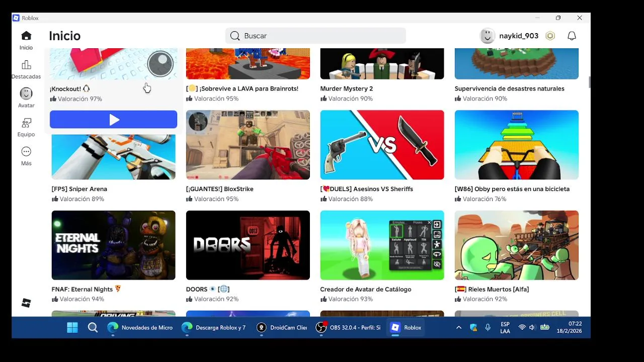Open the notifications bell
The height and width of the screenshot is (362, 644).
[x=572, y=36]
